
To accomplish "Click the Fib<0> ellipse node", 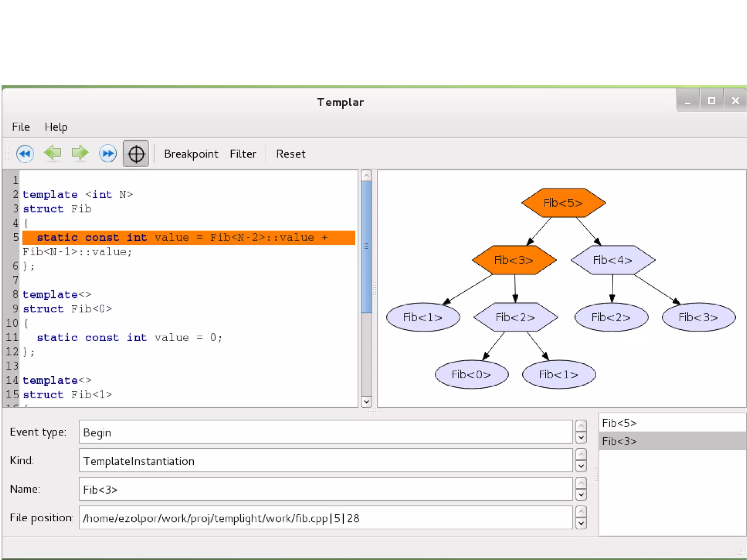I will point(471,374).
